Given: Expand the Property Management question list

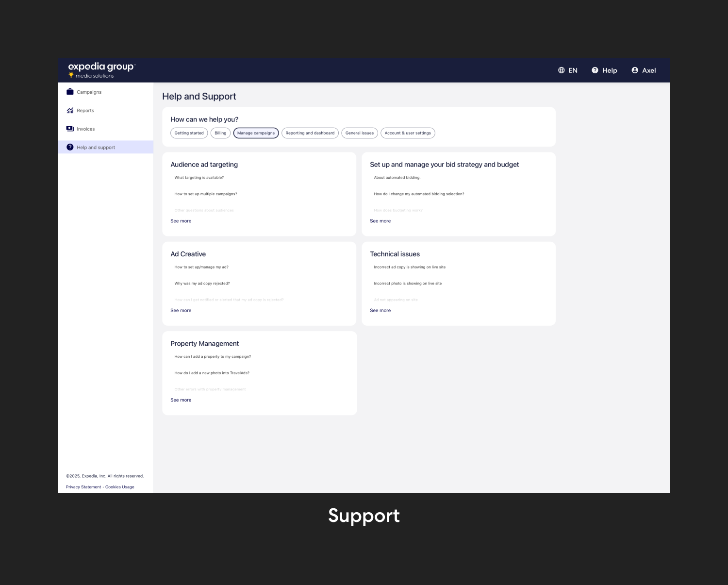Looking at the screenshot, I should tap(181, 400).
